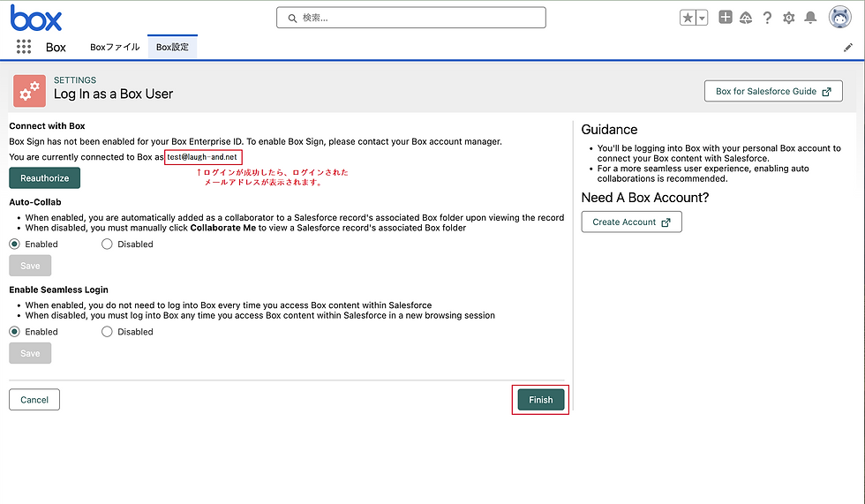The image size is (865, 504).
Task: Click the Log In as a Box User heading
Action: tap(113, 94)
